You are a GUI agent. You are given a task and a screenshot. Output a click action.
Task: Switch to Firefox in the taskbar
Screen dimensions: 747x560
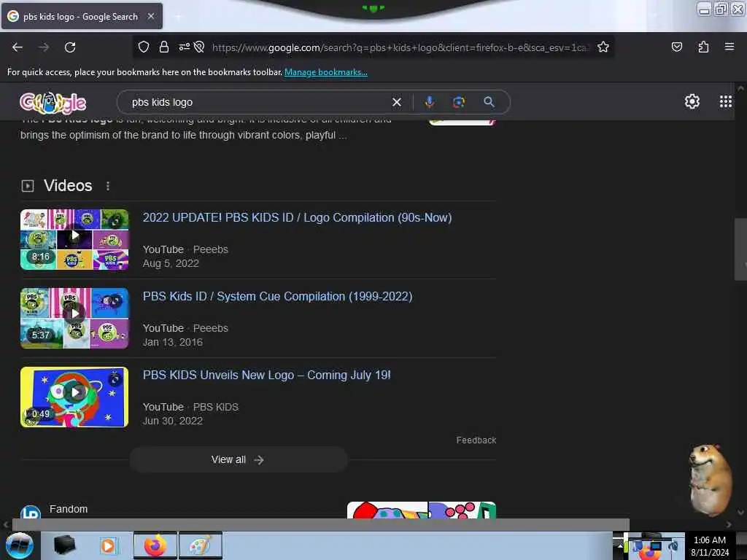pos(155,545)
